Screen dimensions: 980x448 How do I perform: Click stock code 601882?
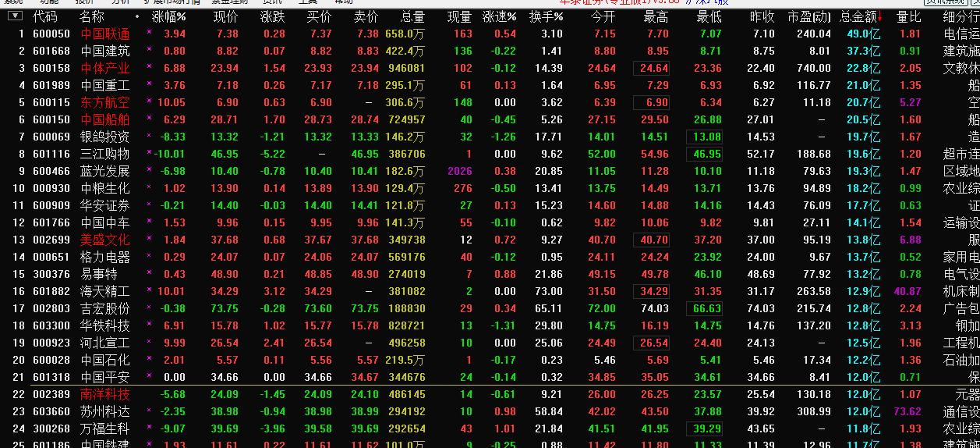click(51, 291)
